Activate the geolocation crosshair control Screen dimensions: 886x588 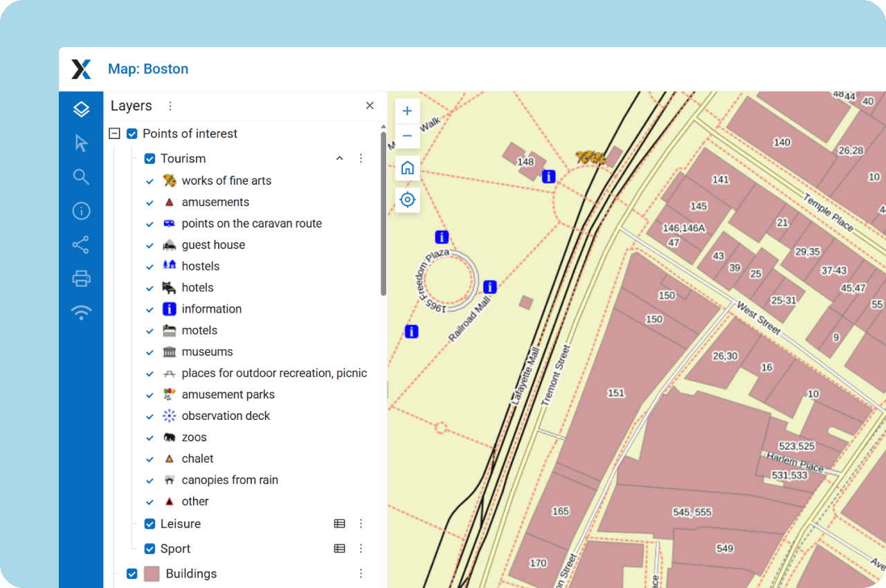pos(407,199)
